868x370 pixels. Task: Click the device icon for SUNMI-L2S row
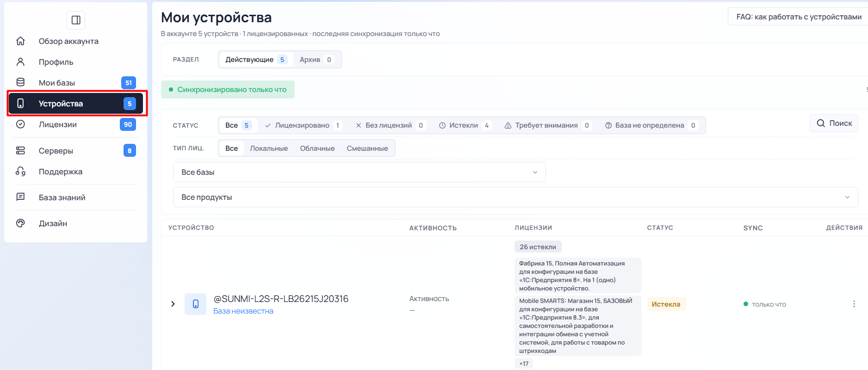pos(195,304)
